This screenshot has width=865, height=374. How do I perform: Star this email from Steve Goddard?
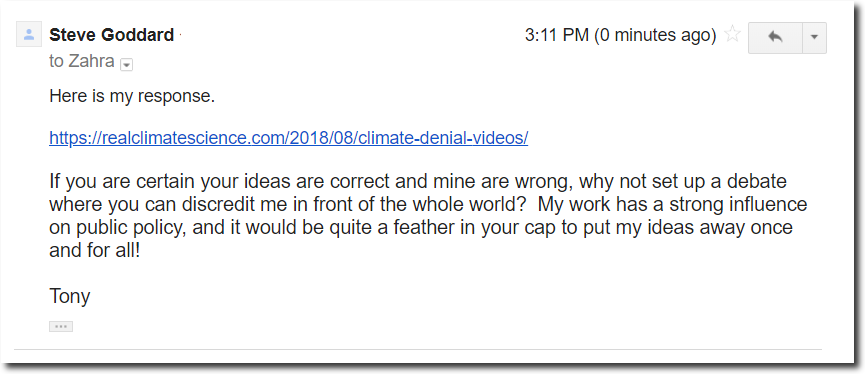[732, 34]
